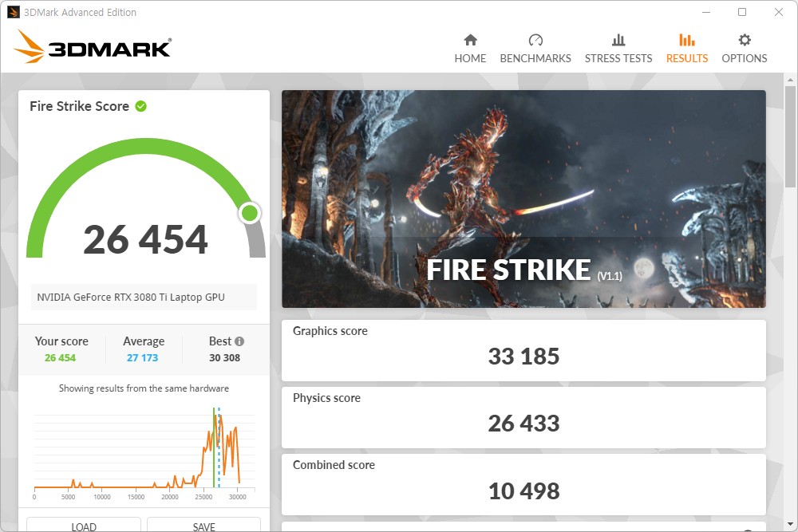This screenshot has height=532, width=798.
Task: Click the Physics score card
Action: click(523, 418)
